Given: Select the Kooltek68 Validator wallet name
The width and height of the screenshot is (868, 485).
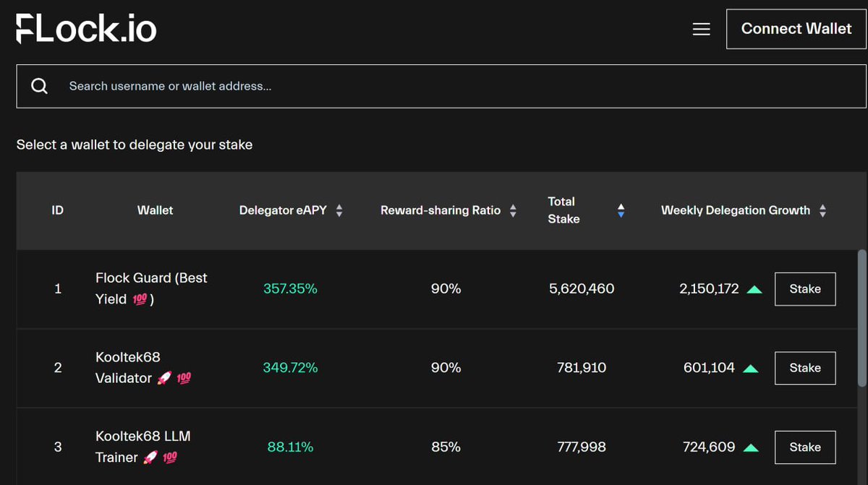Looking at the screenshot, I should coord(143,368).
